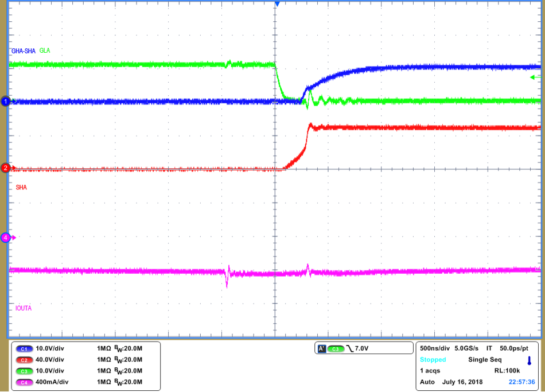Click channel 1 ground reference marker

(5, 100)
